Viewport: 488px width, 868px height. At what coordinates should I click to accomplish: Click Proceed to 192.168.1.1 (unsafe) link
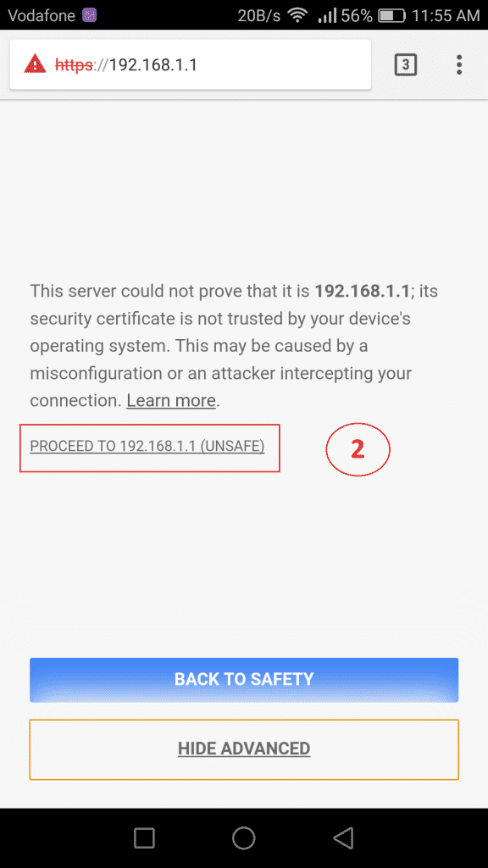147,446
